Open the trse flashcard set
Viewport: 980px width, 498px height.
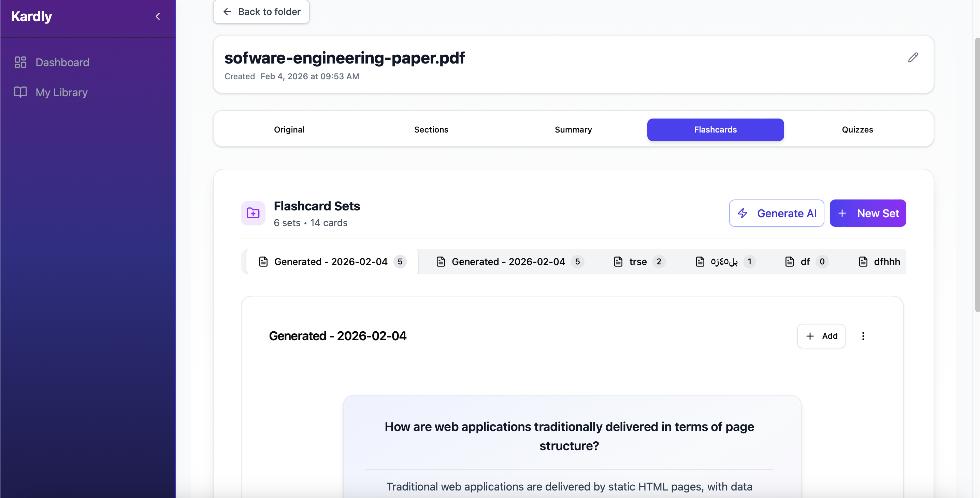[x=639, y=262]
